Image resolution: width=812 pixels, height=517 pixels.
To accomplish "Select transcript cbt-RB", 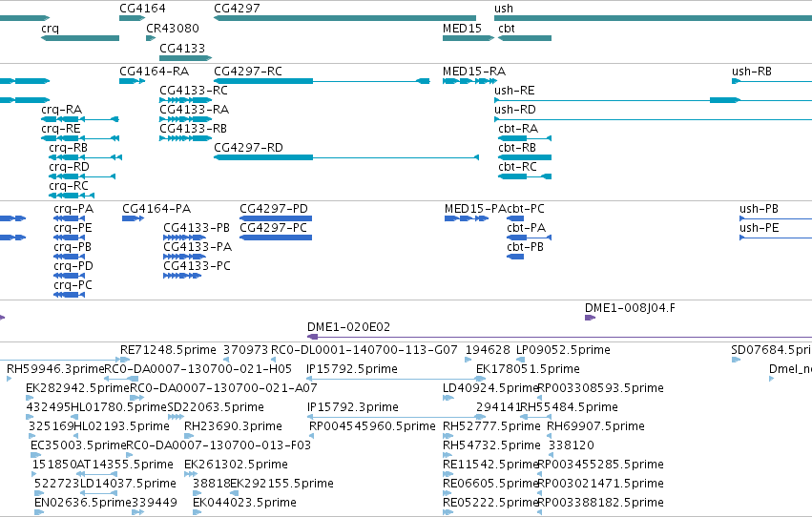I will click(x=525, y=157).
